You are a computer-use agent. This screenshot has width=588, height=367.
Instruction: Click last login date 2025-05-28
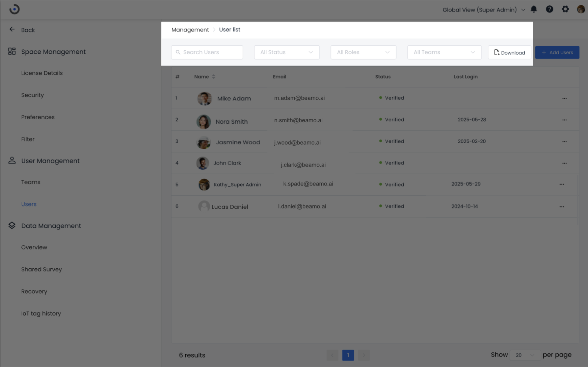pyautogui.click(x=472, y=120)
